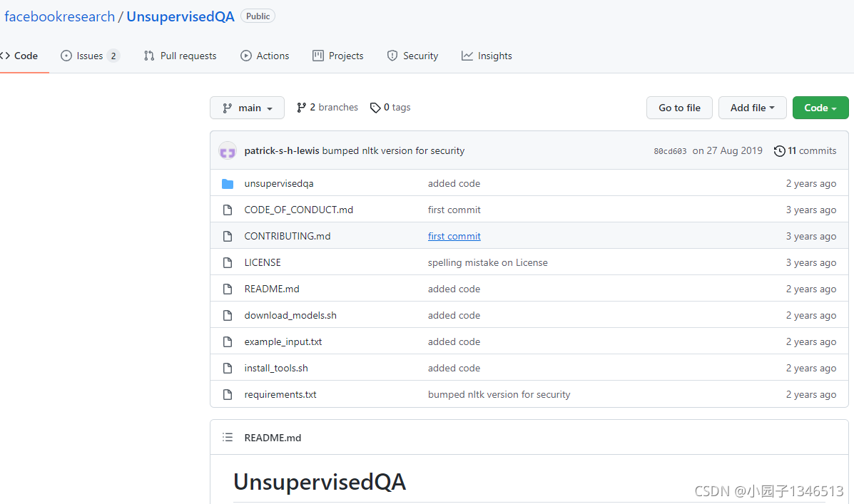Open the unsupervisedqa folder

tap(279, 183)
